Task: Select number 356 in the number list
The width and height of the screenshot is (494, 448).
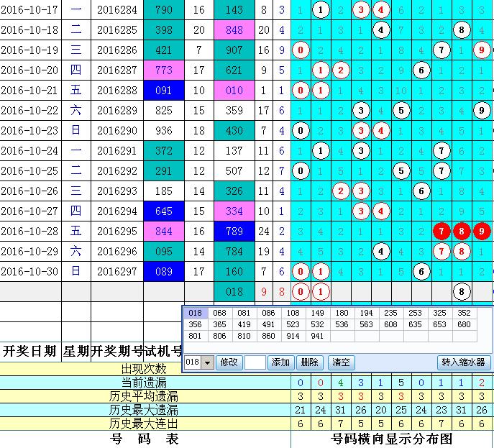Action: click(195, 324)
